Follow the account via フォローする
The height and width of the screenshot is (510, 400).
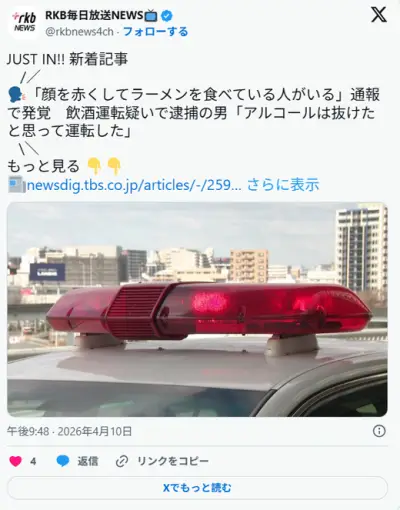click(156, 32)
